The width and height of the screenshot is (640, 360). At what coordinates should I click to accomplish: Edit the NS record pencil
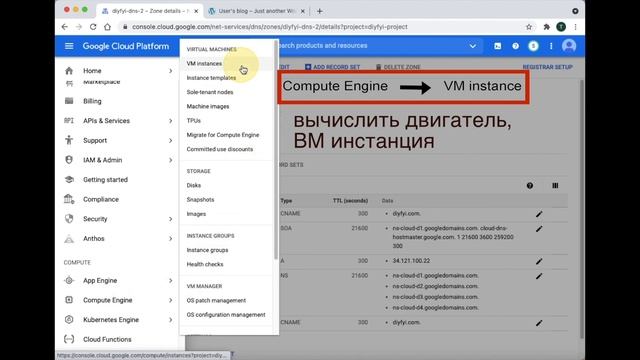tap(539, 276)
